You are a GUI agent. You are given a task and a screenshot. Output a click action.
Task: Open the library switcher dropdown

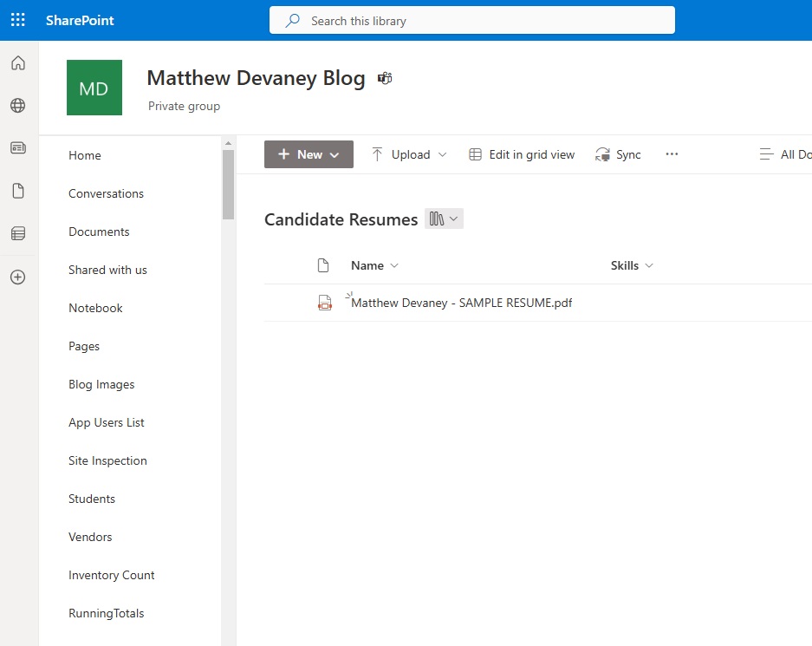(x=444, y=219)
